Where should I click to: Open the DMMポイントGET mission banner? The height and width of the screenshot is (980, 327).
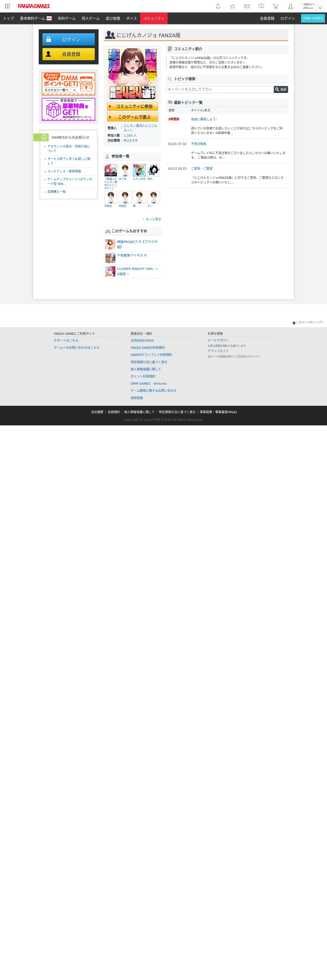[x=69, y=84]
